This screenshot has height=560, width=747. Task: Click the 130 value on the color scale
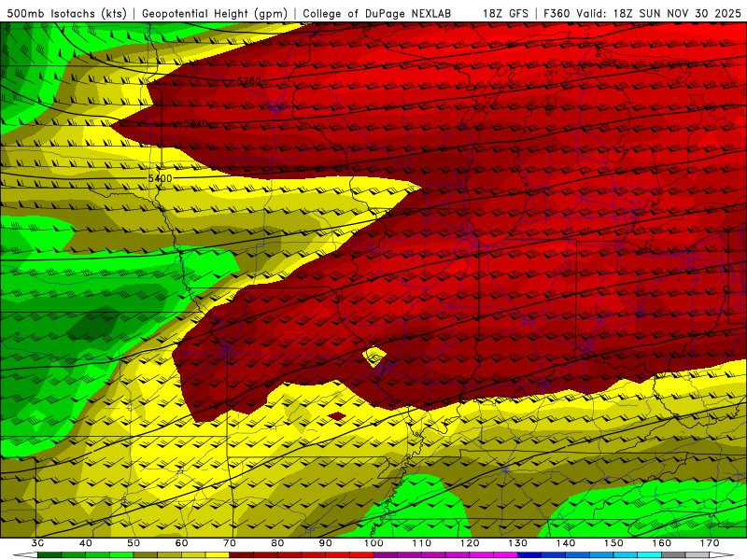click(517, 543)
